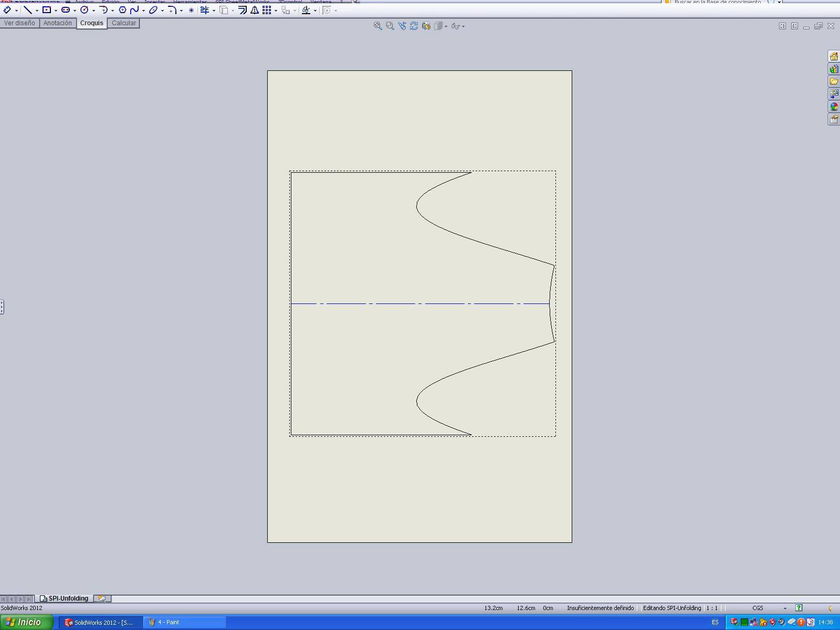Image resolution: width=840 pixels, height=630 pixels.
Task: Click the Insuficientemente definido status text
Action: pos(600,608)
